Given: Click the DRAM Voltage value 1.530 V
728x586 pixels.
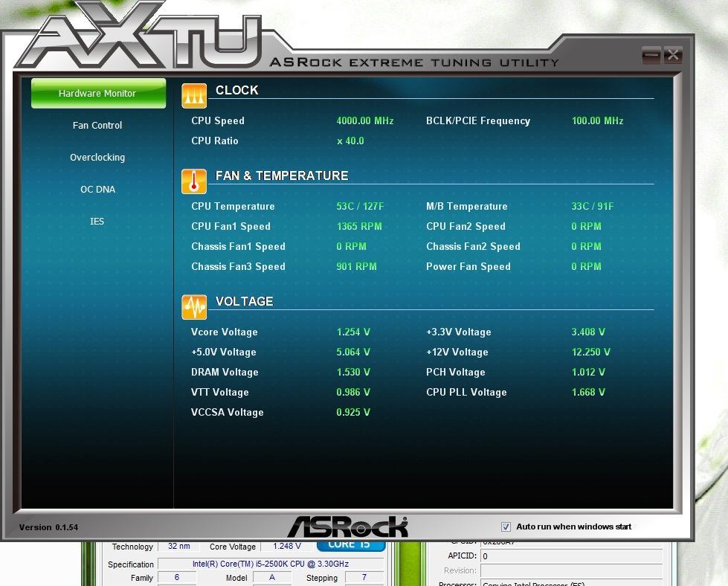Looking at the screenshot, I should pyautogui.click(x=353, y=372).
